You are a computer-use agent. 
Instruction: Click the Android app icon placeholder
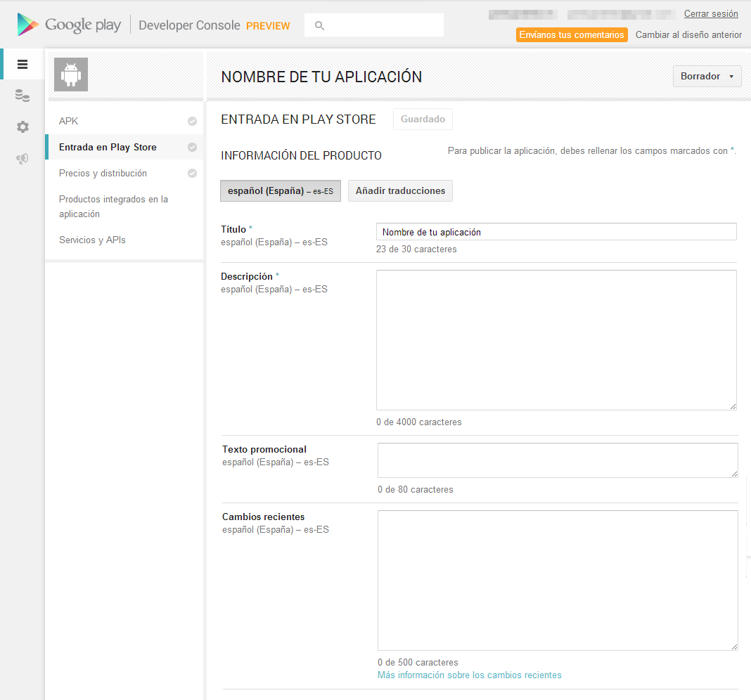pos(71,74)
